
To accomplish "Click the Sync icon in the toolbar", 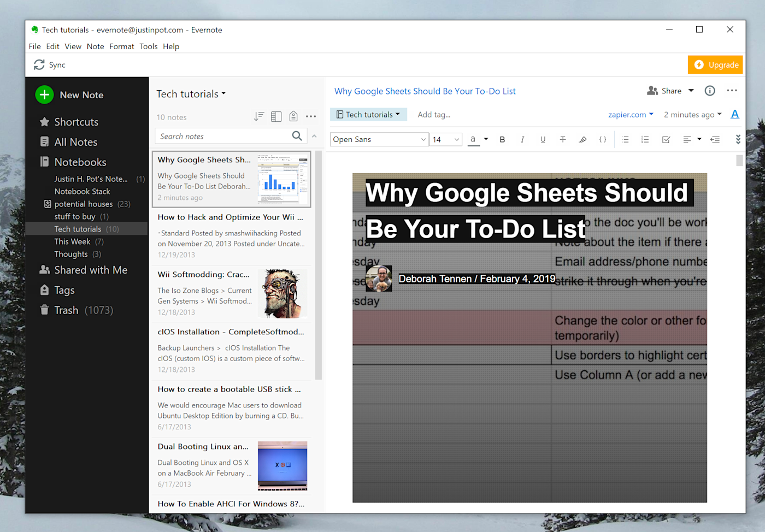I will (39, 65).
